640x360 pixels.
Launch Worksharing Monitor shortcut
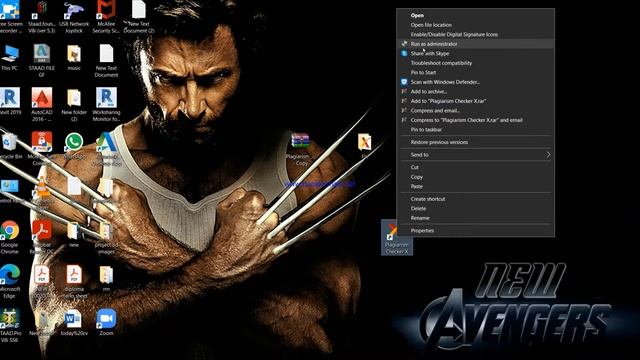(106, 104)
